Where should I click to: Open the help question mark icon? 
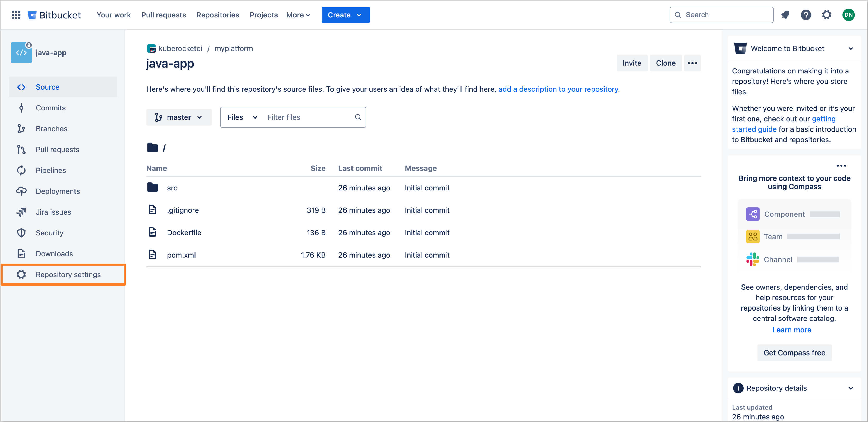tap(806, 15)
